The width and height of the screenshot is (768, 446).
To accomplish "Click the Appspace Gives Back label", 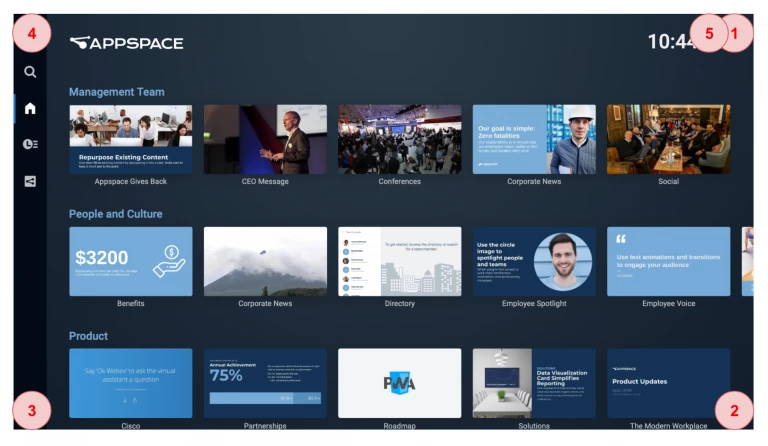I will (x=131, y=182).
